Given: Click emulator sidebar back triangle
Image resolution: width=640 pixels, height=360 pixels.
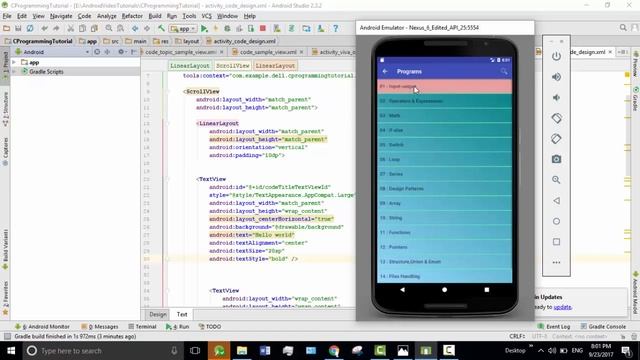Looking at the screenshot, I should (x=556, y=201).
